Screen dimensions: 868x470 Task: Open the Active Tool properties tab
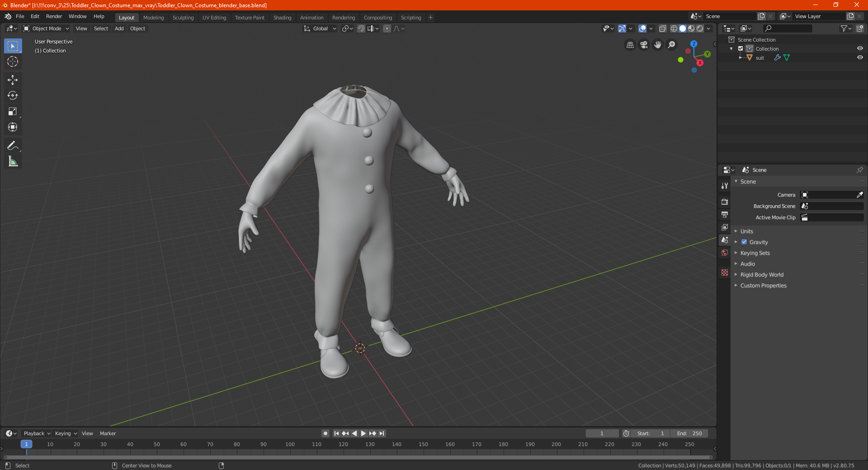725,185
